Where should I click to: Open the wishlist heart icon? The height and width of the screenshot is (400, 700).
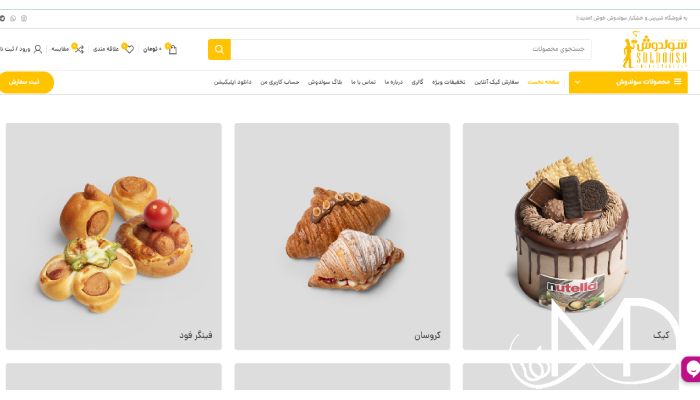(129, 49)
